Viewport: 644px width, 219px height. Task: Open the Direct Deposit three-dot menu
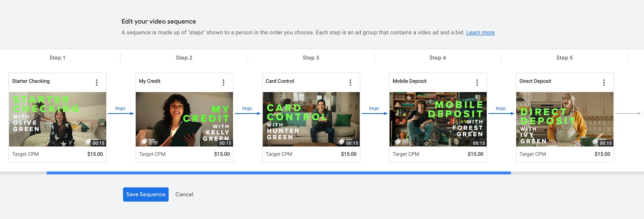tap(604, 83)
